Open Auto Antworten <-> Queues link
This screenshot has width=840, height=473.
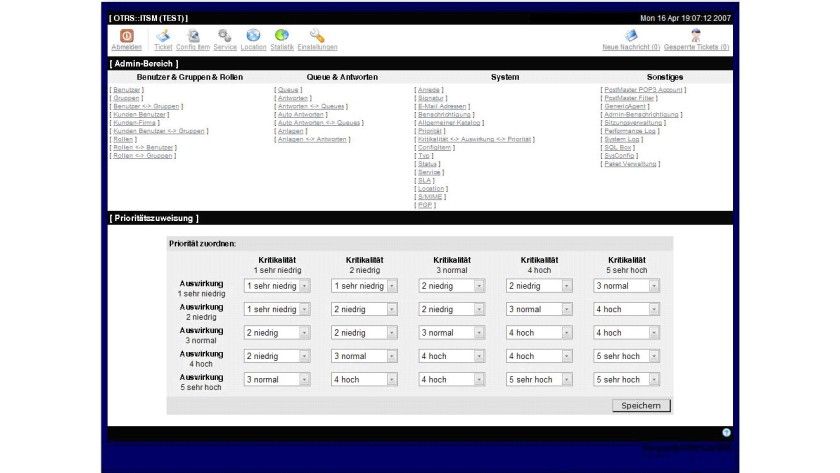click(319, 123)
